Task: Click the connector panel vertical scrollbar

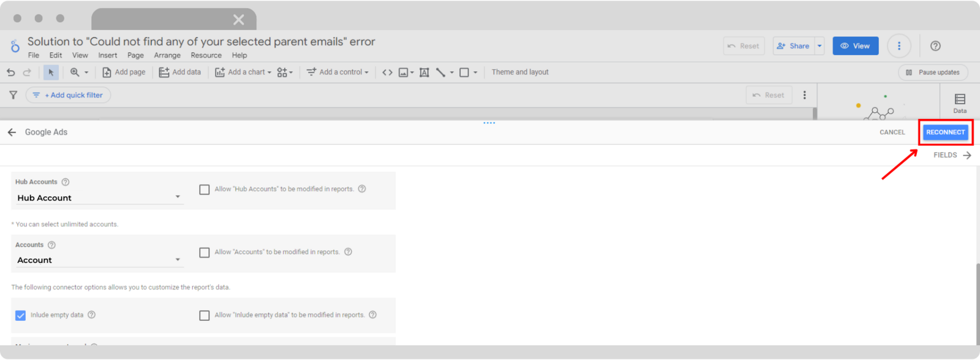Action: coord(978,304)
